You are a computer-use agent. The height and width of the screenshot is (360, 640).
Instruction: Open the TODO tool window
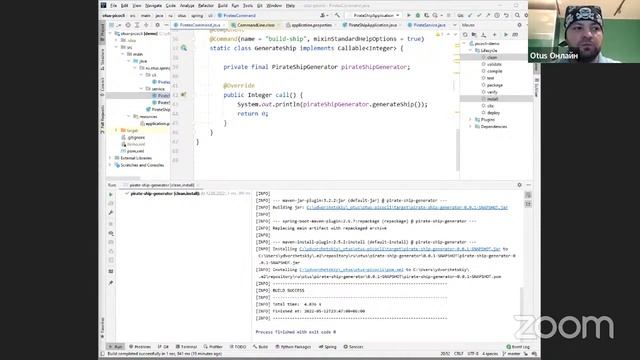tap(238, 347)
